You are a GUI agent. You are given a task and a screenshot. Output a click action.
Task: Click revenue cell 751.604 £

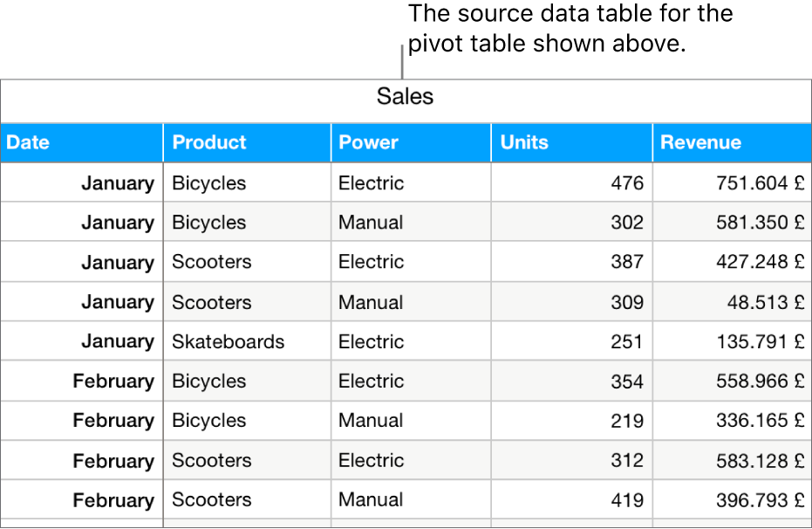click(x=731, y=183)
